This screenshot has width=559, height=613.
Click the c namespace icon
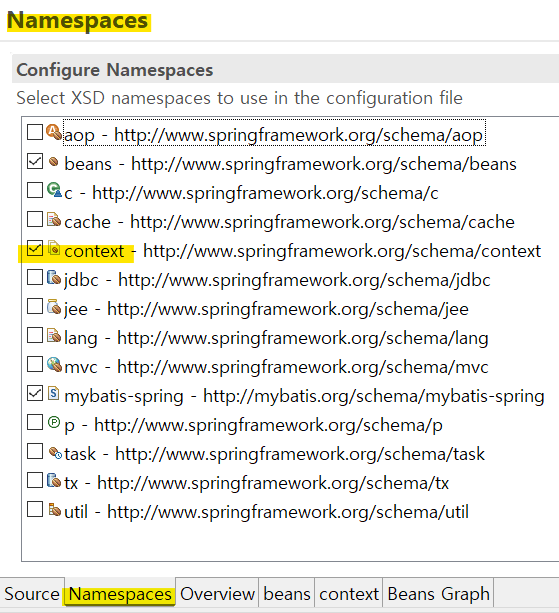click(54, 190)
